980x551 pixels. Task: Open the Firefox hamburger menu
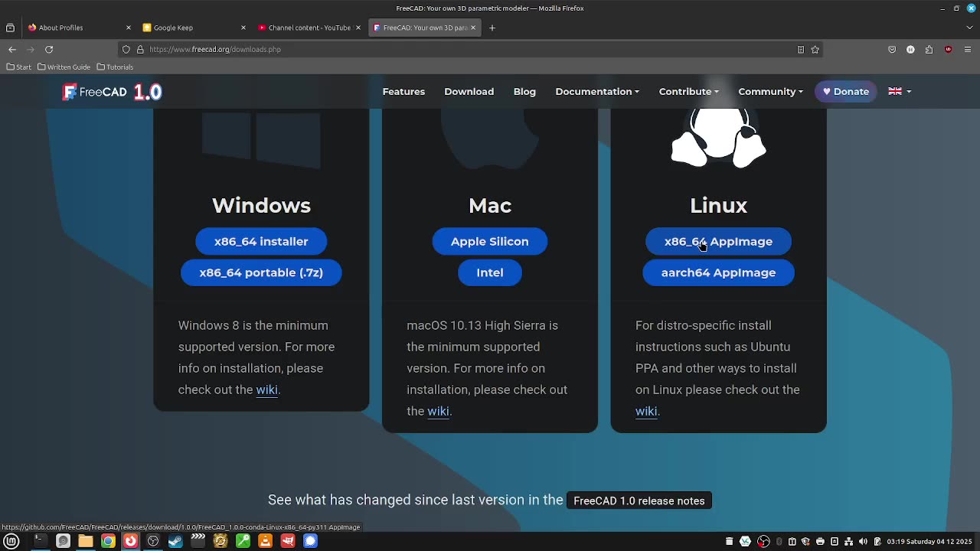click(x=968, y=49)
